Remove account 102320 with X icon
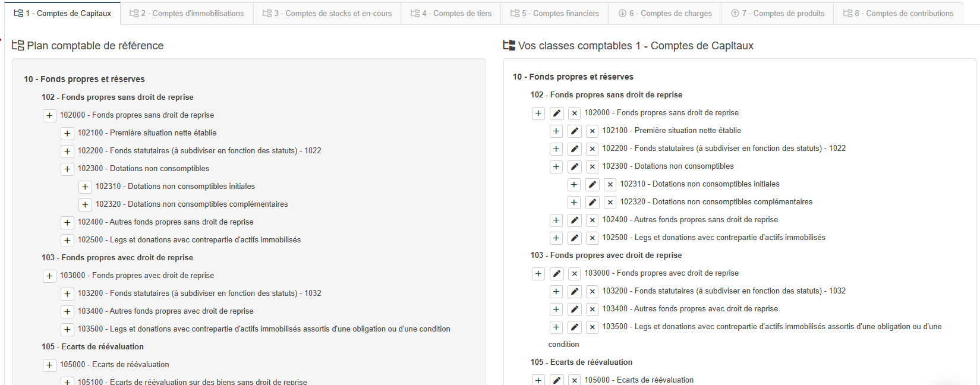 coord(610,203)
